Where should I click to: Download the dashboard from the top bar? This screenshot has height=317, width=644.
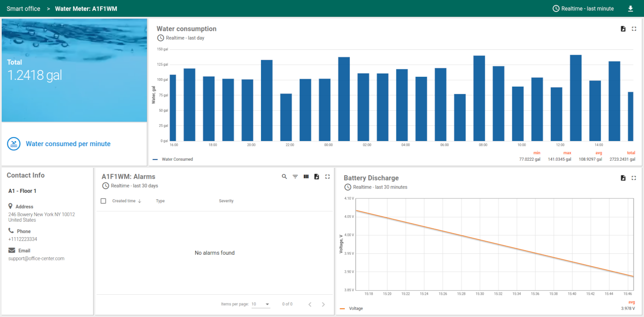click(630, 8)
